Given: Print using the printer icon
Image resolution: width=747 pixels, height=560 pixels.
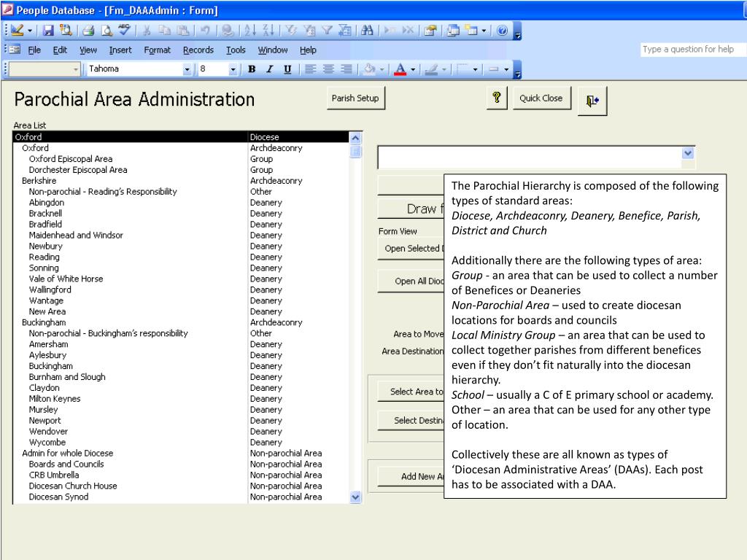Looking at the screenshot, I should click(x=88, y=31).
